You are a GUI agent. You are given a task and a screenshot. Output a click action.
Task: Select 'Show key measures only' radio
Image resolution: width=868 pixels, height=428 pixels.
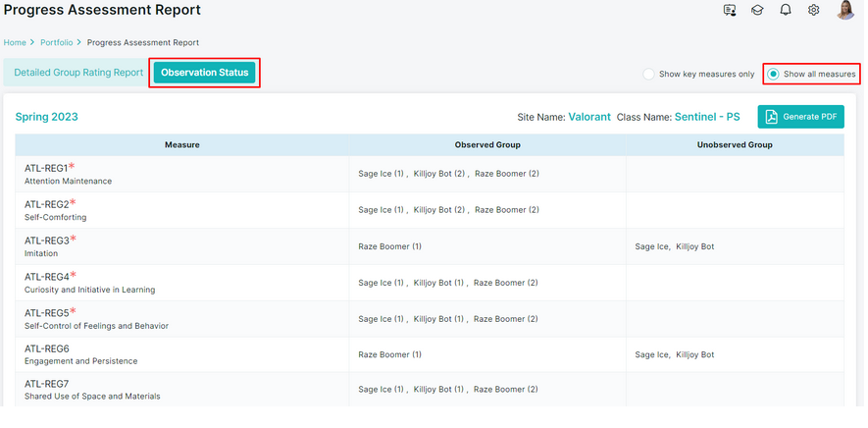648,74
